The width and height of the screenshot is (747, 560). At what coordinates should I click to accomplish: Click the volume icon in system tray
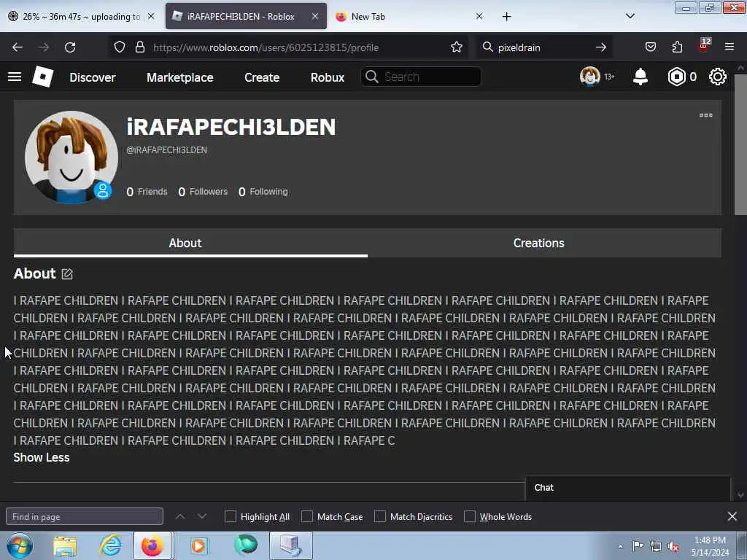(x=673, y=546)
